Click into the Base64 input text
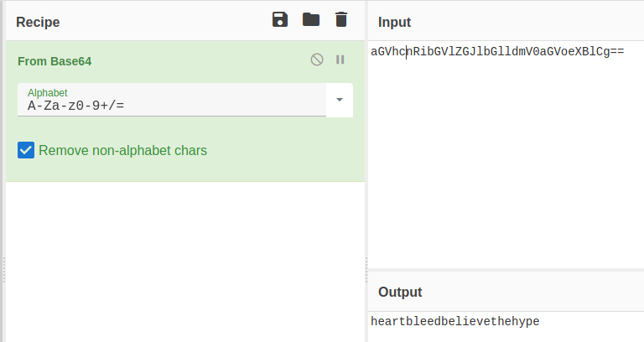 [496, 52]
